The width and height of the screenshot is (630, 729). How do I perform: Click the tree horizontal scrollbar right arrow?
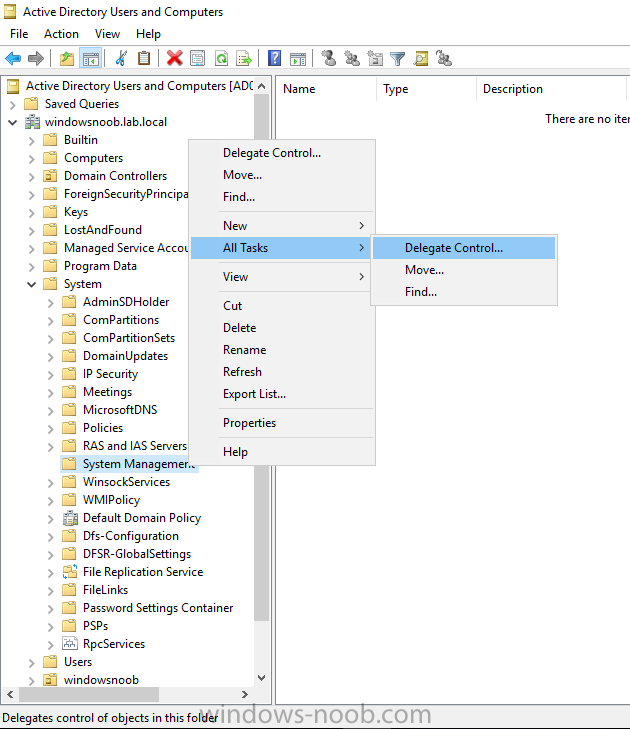pos(245,695)
